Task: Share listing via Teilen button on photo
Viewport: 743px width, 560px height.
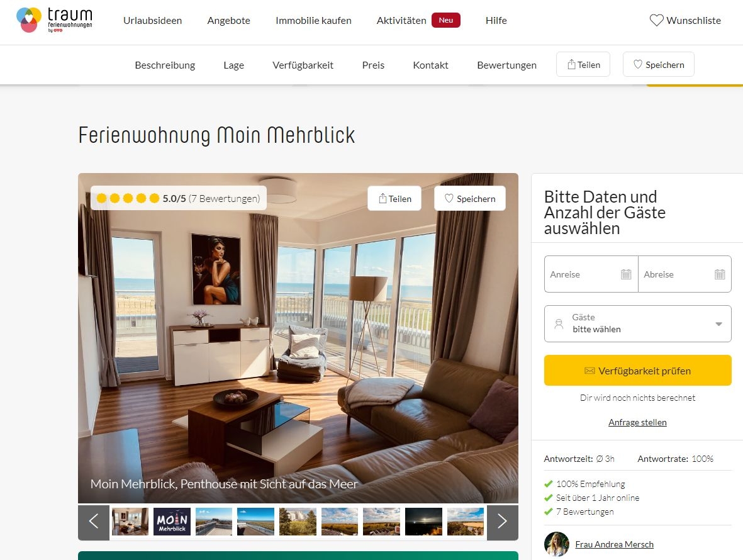Action: tap(394, 198)
